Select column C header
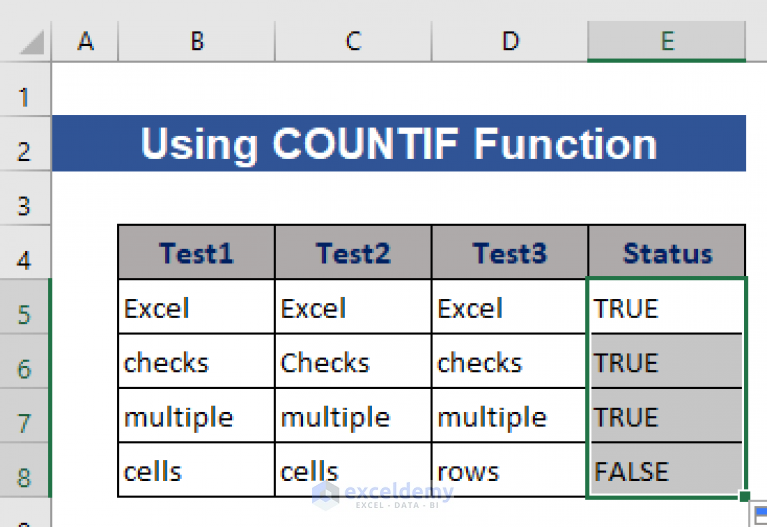The width and height of the screenshot is (767, 527). pos(353,41)
